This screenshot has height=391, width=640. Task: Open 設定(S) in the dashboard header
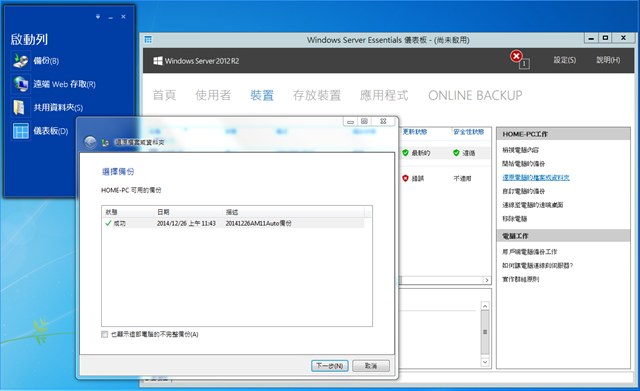(565, 60)
